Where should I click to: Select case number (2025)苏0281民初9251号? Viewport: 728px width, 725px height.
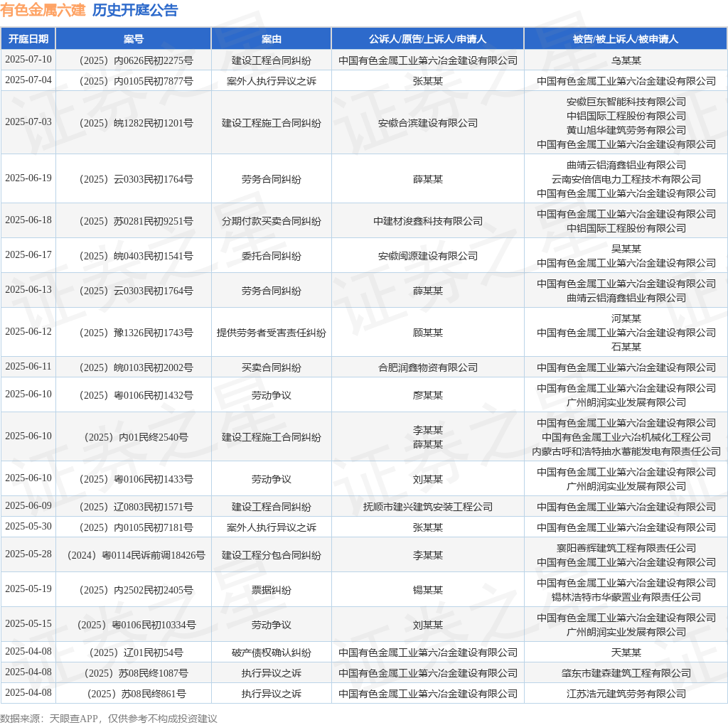pyautogui.click(x=136, y=221)
